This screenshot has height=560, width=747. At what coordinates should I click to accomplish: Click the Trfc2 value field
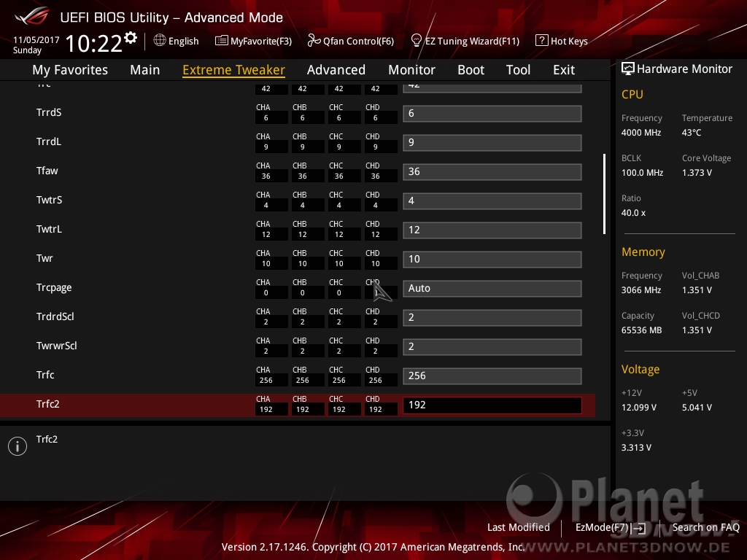point(492,405)
